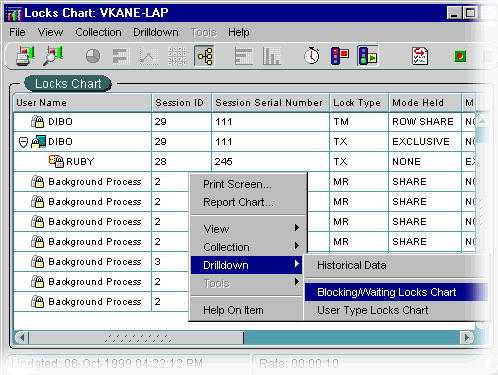
Task: Click the horizontal scrollbar right arrow
Action: pyautogui.click(x=467, y=338)
